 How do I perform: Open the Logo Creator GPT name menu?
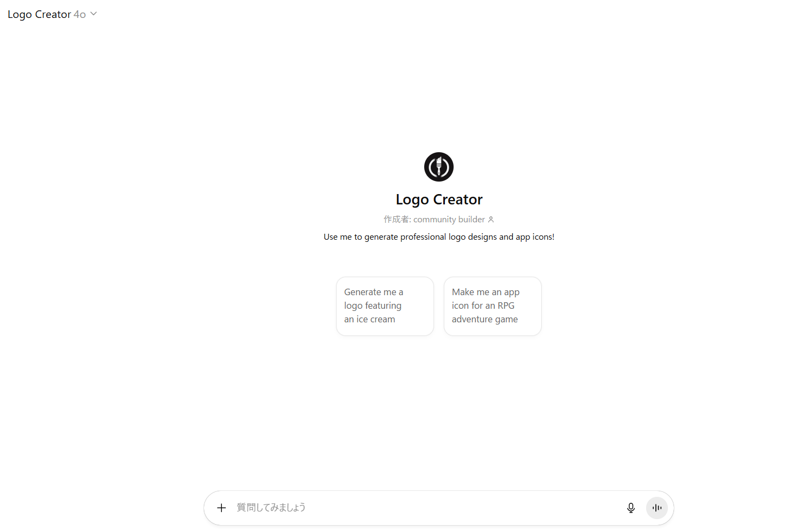click(39, 14)
